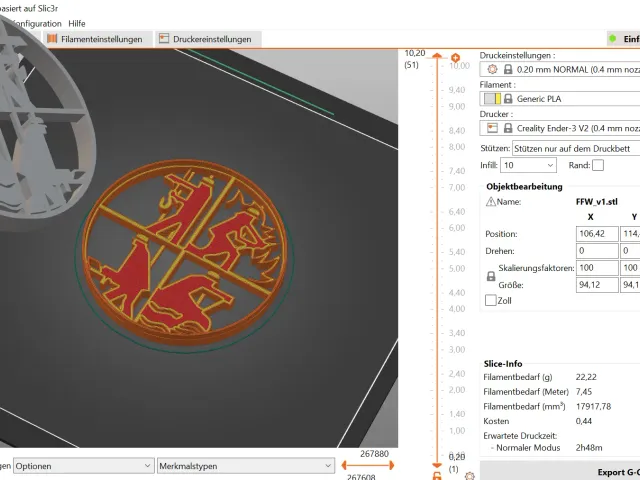Toggle the scale proportion lock icon
This screenshot has height=480, width=640.
click(x=491, y=276)
